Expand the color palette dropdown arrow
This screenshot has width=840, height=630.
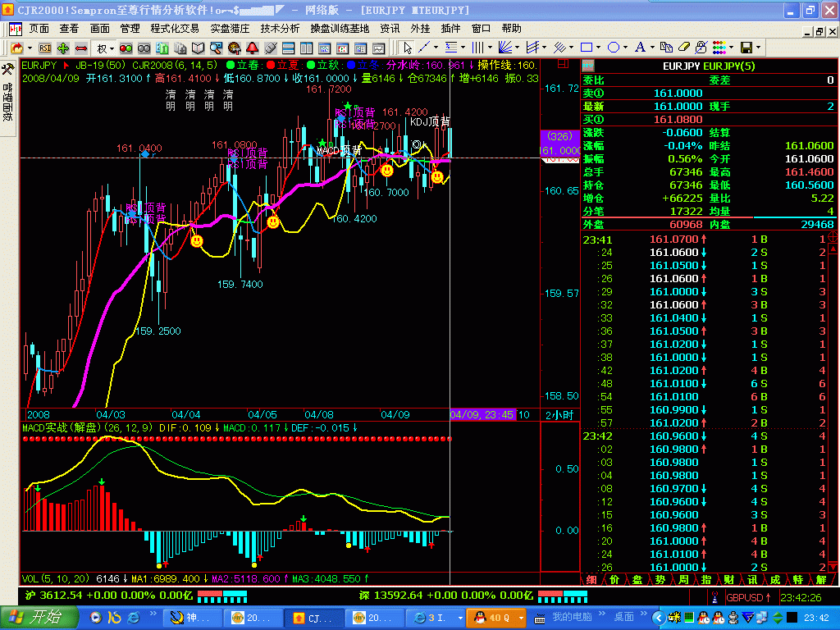coord(731,48)
